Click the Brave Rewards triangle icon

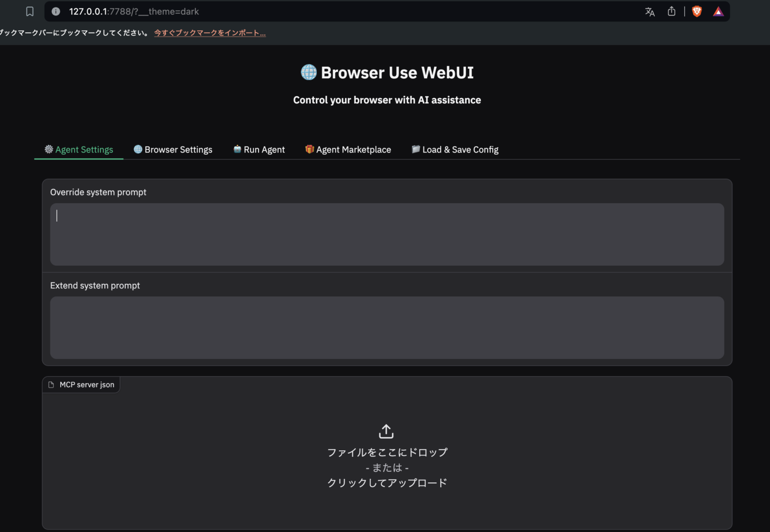tap(718, 11)
